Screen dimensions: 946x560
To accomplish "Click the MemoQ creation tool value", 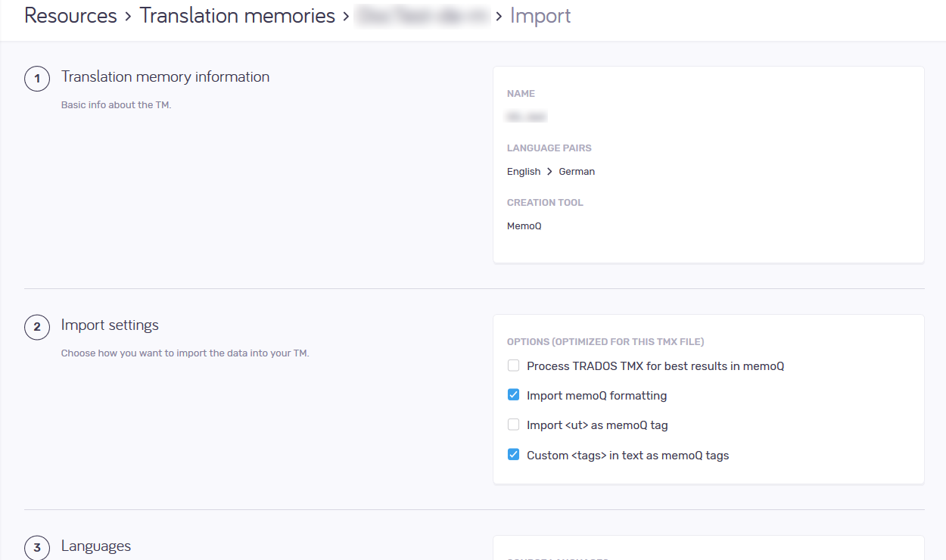I will [524, 226].
